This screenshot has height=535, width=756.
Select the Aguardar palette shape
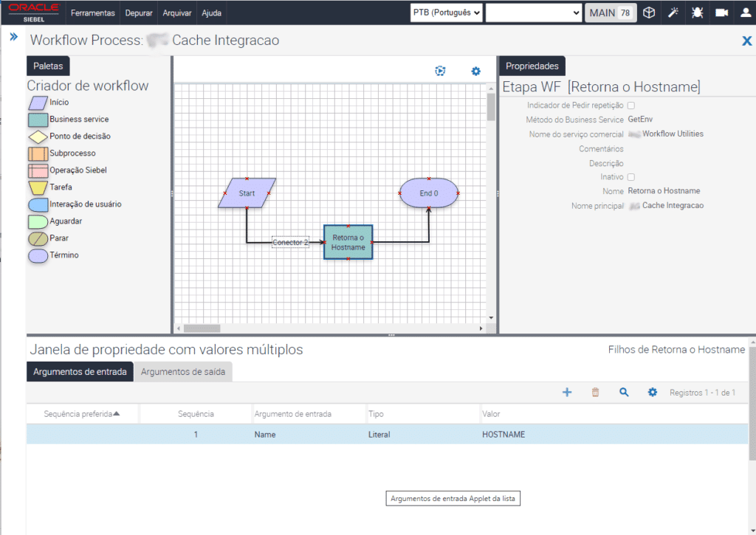pyautogui.click(x=38, y=221)
